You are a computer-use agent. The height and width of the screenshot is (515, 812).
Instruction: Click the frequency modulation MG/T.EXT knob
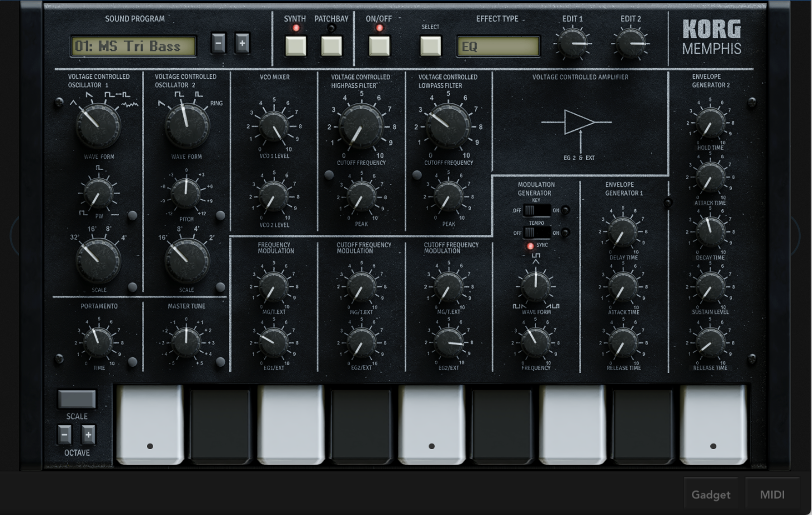pos(274,287)
